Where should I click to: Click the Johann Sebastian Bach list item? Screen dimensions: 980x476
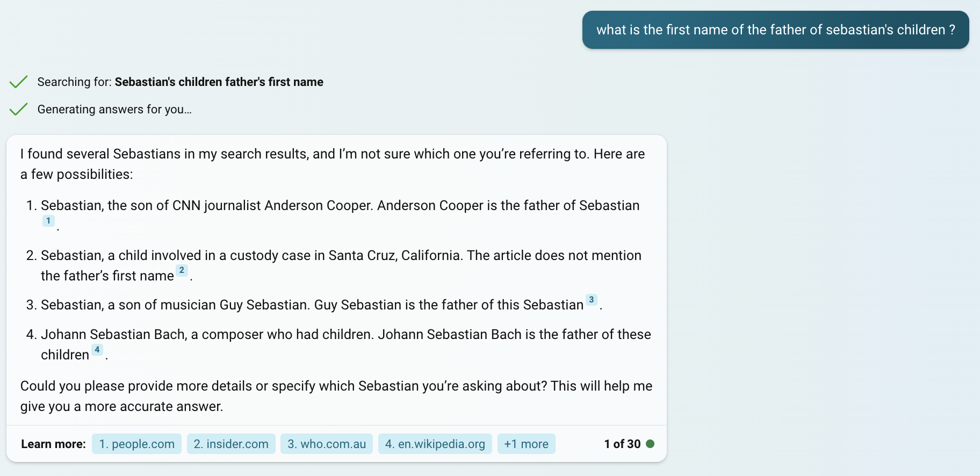pyautogui.click(x=346, y=344)
